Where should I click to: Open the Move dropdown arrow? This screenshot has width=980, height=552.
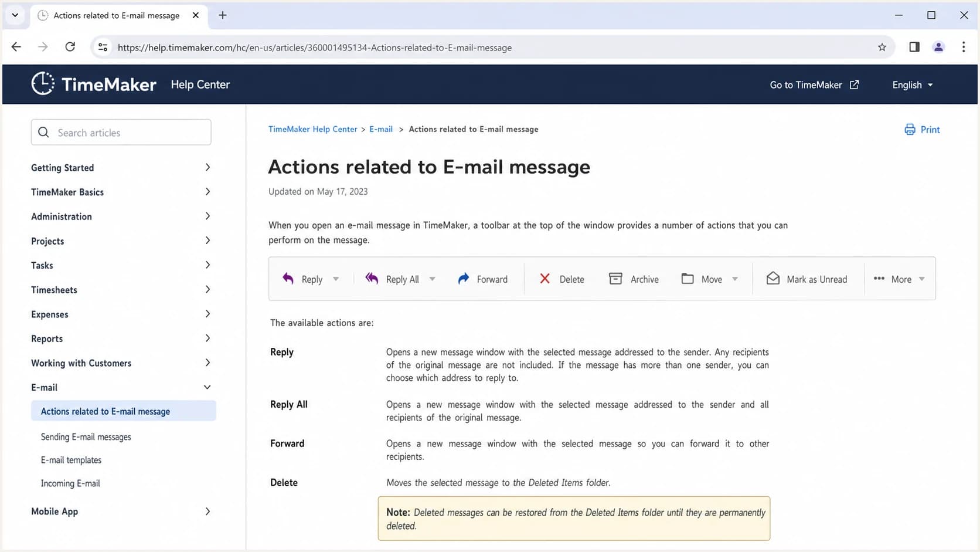click(x=735, y=279)
